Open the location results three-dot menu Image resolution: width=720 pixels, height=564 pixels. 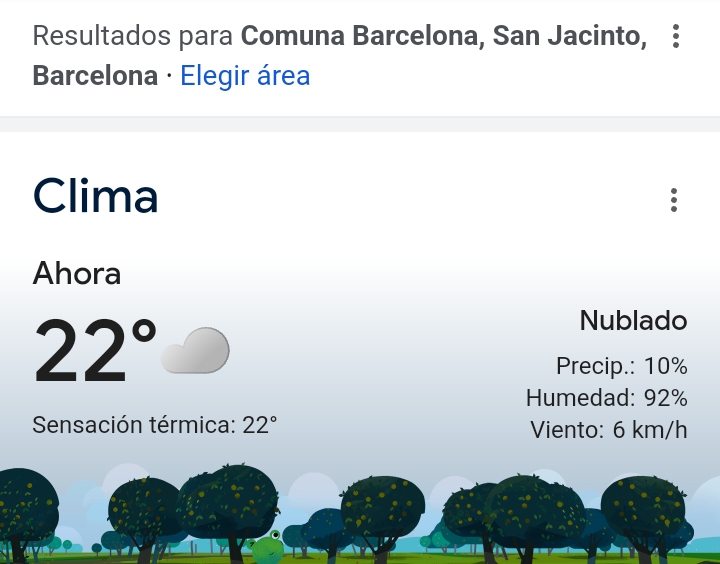676,38
